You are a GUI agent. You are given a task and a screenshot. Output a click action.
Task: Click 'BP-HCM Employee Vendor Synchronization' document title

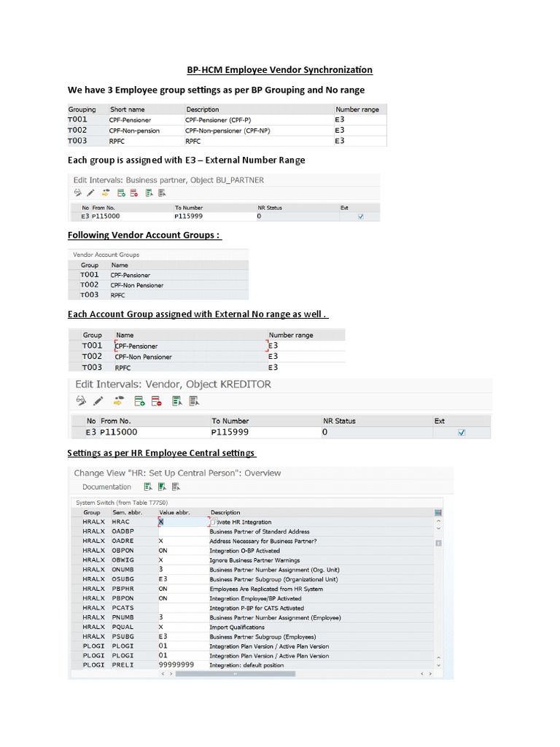click(279, 69)
